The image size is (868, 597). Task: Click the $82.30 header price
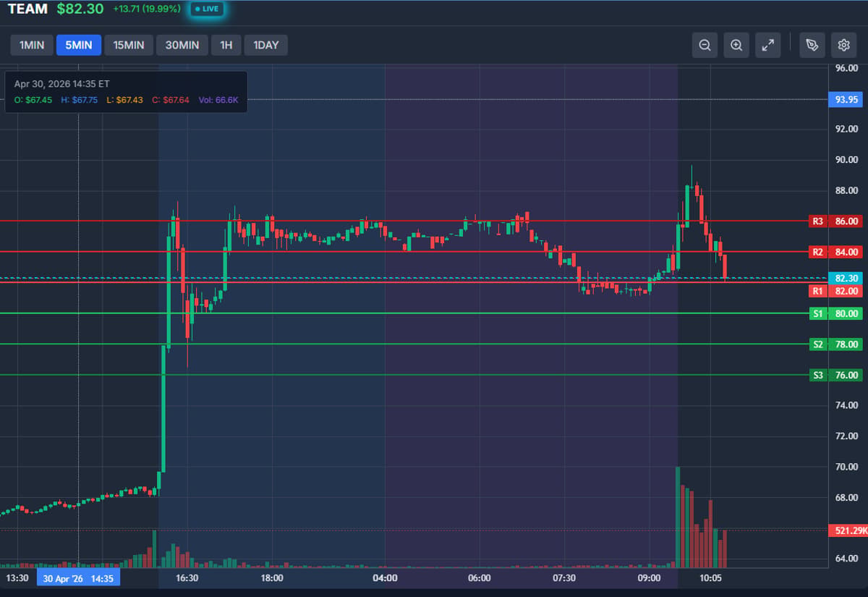point(80,9)
